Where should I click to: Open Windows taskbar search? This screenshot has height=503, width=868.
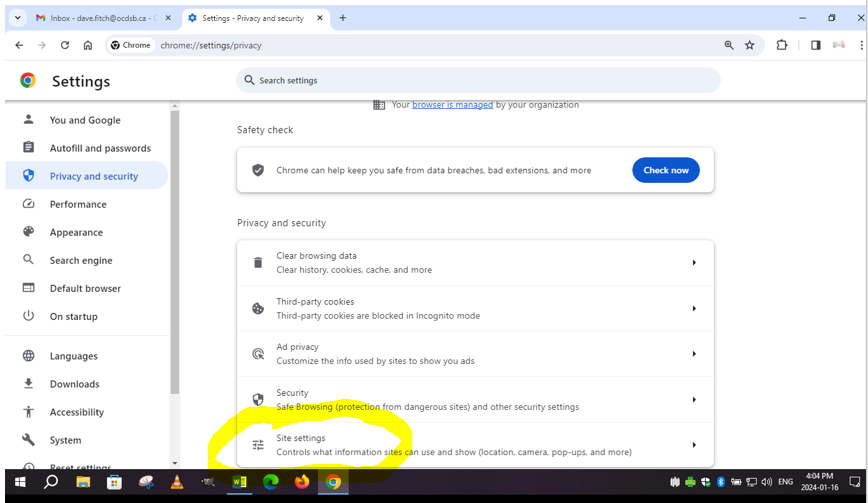(51, 483)
